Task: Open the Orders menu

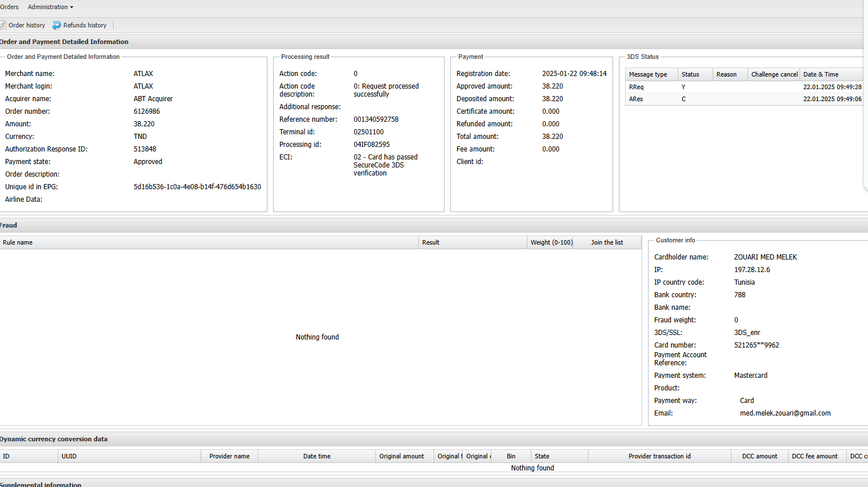Action: 9,7
